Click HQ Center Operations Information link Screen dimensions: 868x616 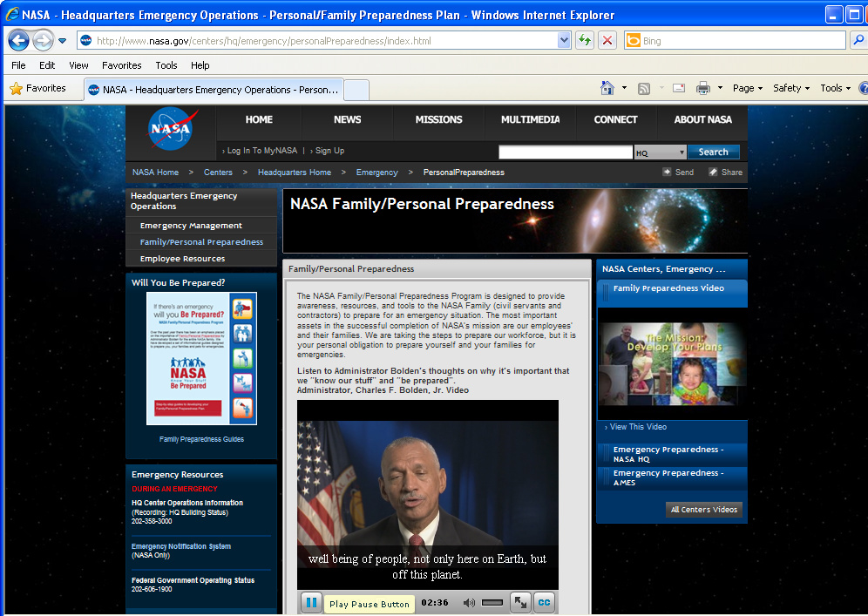(187, 503)
